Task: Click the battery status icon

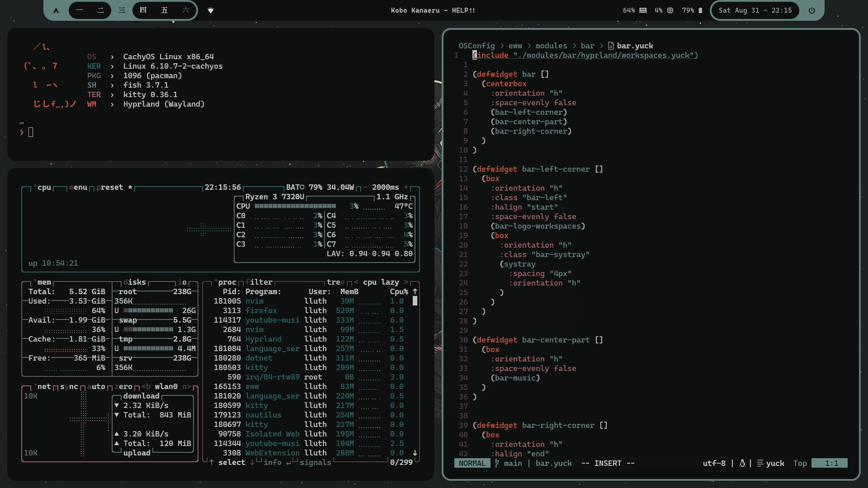Action: [700, 10]
